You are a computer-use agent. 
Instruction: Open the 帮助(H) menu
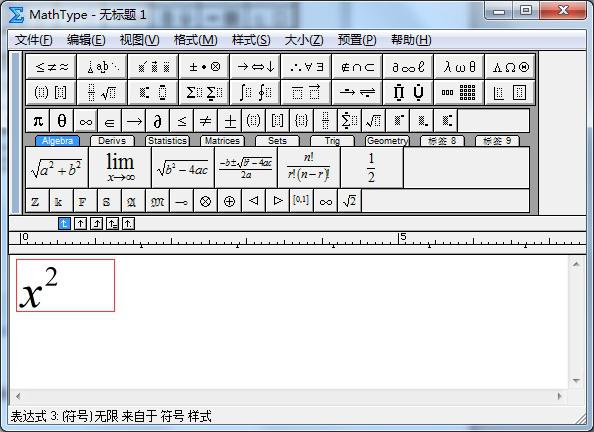pos(411,40)
